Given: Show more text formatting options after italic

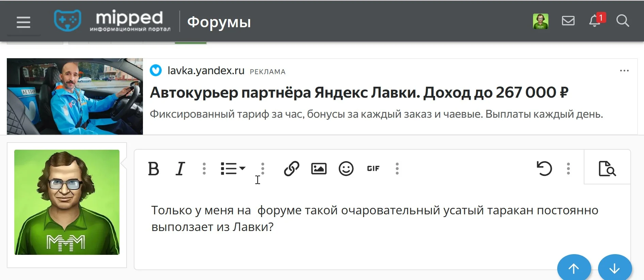Looking at the screenshot, I should (204, 169).
